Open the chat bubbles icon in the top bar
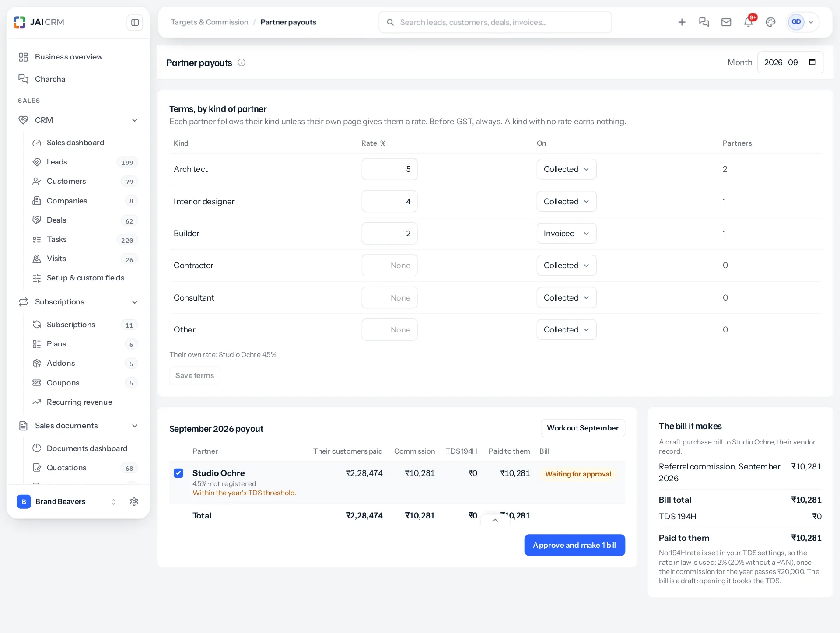Image resolution: width=840 pixels, height=633 pixels. 704,22
